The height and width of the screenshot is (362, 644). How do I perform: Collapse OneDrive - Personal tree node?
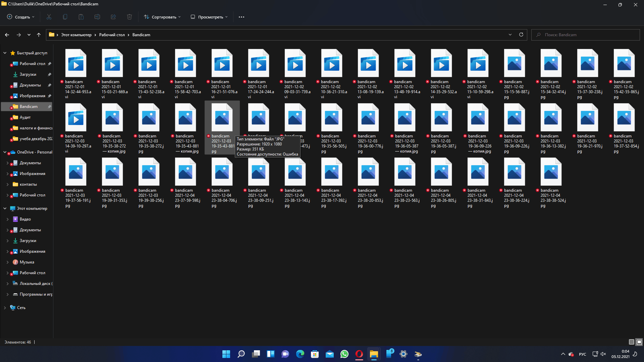pyautogui.click(x=5, y=152)
